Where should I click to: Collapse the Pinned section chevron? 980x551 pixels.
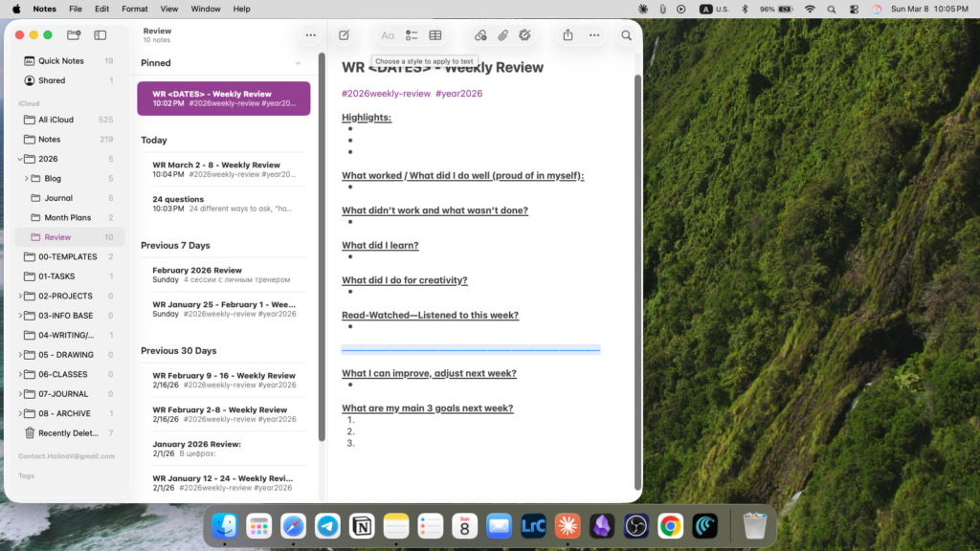[298, 63]
